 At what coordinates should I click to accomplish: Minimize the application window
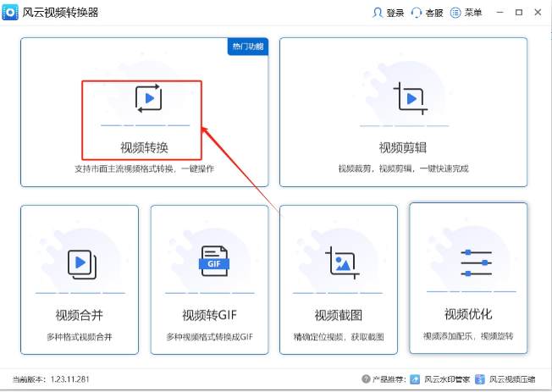[x=500, y=13]
